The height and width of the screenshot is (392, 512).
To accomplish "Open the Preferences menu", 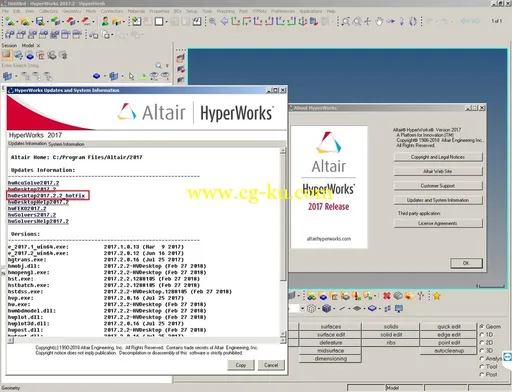I will tap(283, 11).
